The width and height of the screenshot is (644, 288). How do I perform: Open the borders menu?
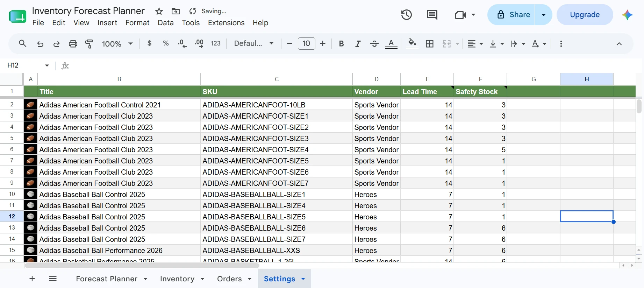(x=430, y=44)
